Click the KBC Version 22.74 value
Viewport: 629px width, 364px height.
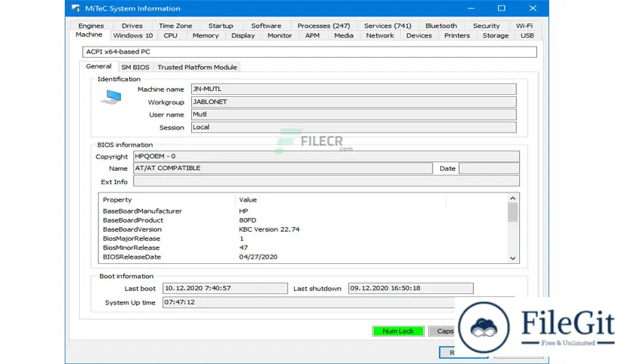[269, 229]
